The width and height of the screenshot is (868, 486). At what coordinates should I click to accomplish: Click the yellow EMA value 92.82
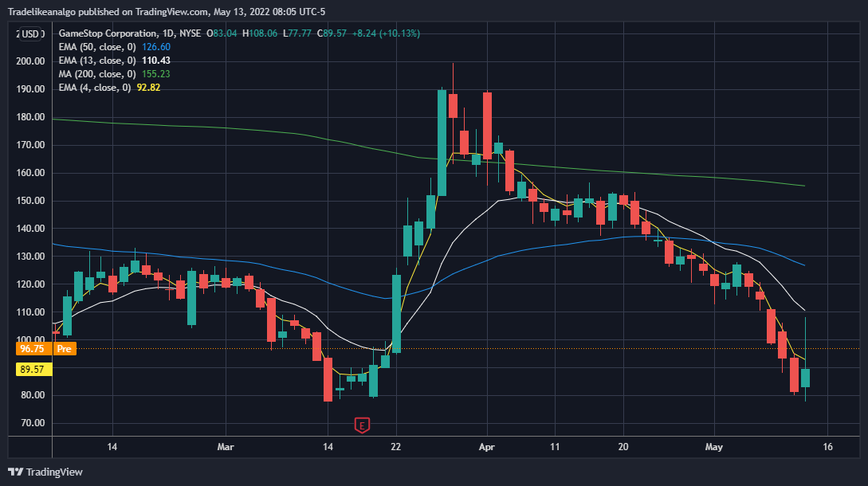[x=148, y=88]
